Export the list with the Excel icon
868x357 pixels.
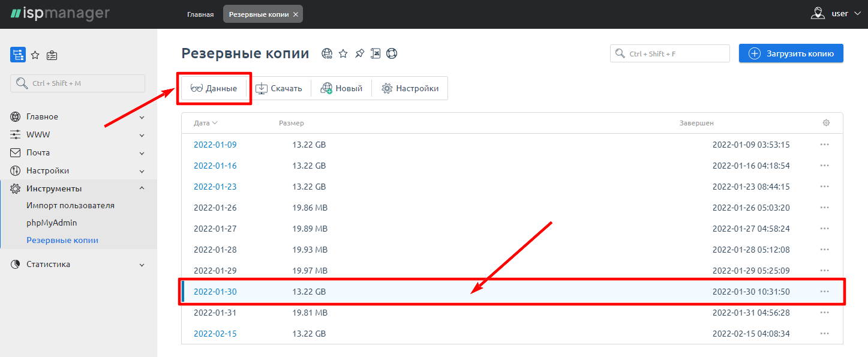(x=376, y=54)
